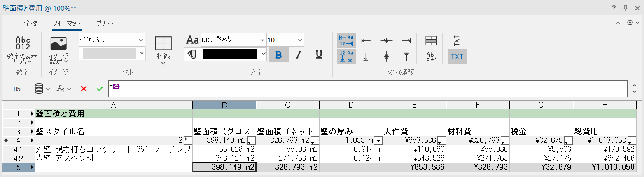Align text to the right

[x=406, y=41]
